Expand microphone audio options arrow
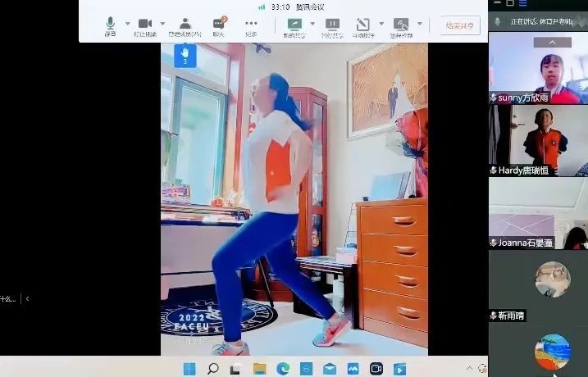 tap(127, 23)
